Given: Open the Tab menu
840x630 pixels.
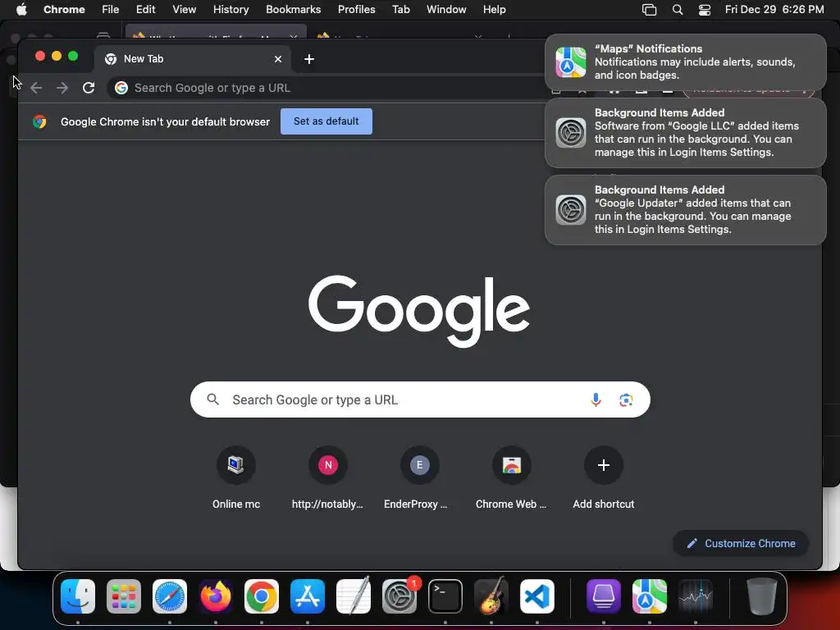Looking at the screenshot, I should (x=400, y=10).
